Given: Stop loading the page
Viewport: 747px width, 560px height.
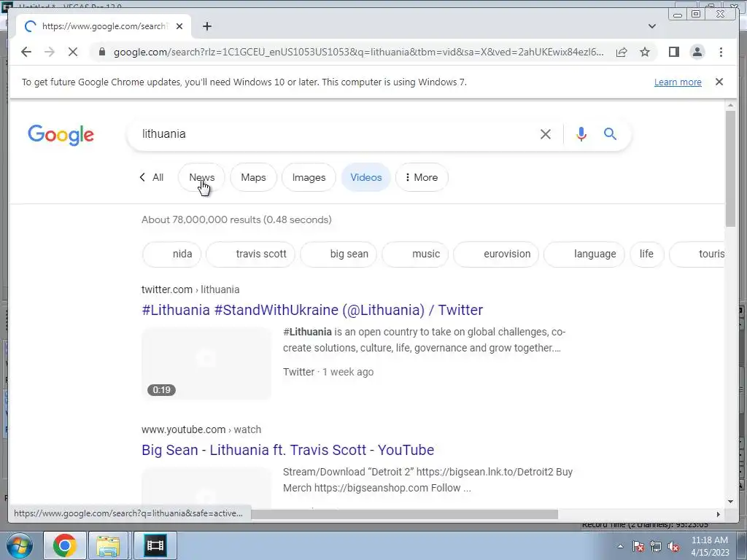Looking at the screenshot, I should click(x=73, y=52).
